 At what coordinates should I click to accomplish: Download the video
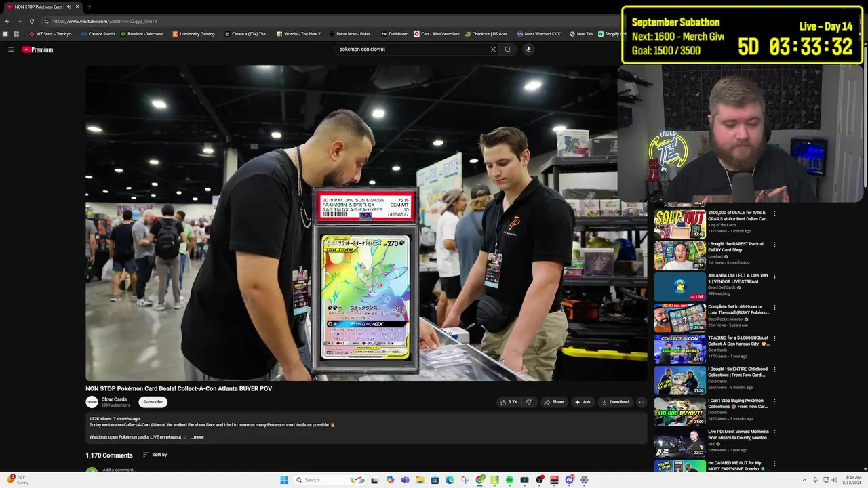[x=615, y=402]
